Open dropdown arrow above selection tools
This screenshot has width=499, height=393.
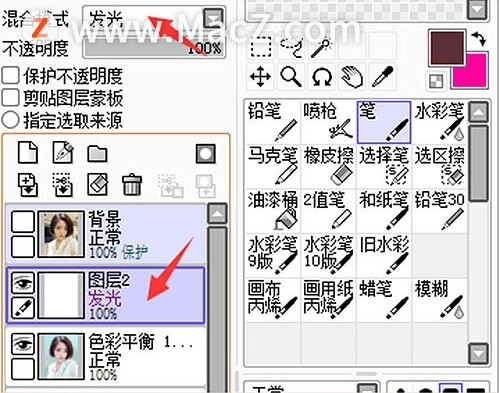[478, 9]
